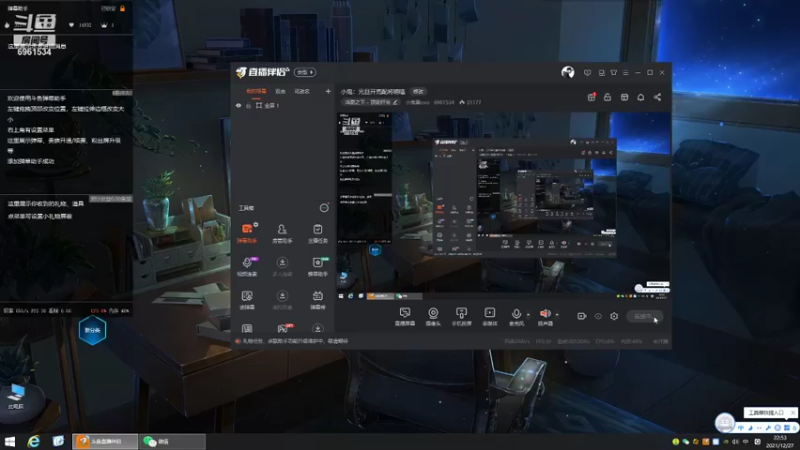Click the start streaming pill button
Image resolution: width=800 pixels, height=450 pixels.
tap(644, 316)
